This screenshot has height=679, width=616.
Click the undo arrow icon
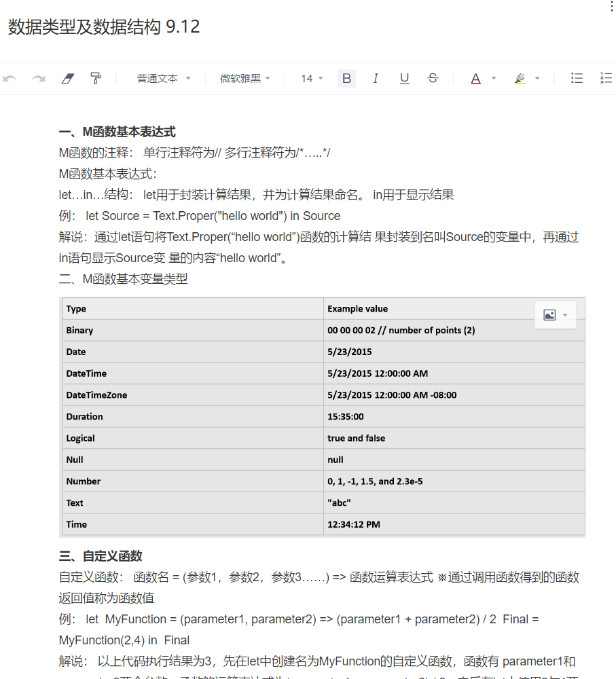[10, 78]
